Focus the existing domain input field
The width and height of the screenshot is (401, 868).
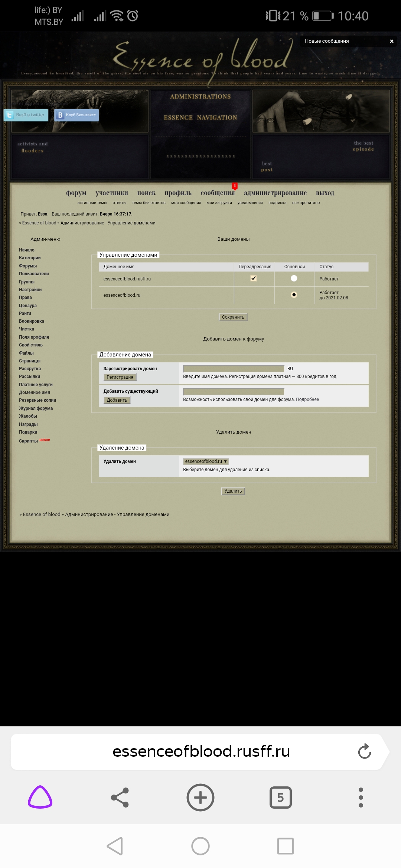coord(234,392)
